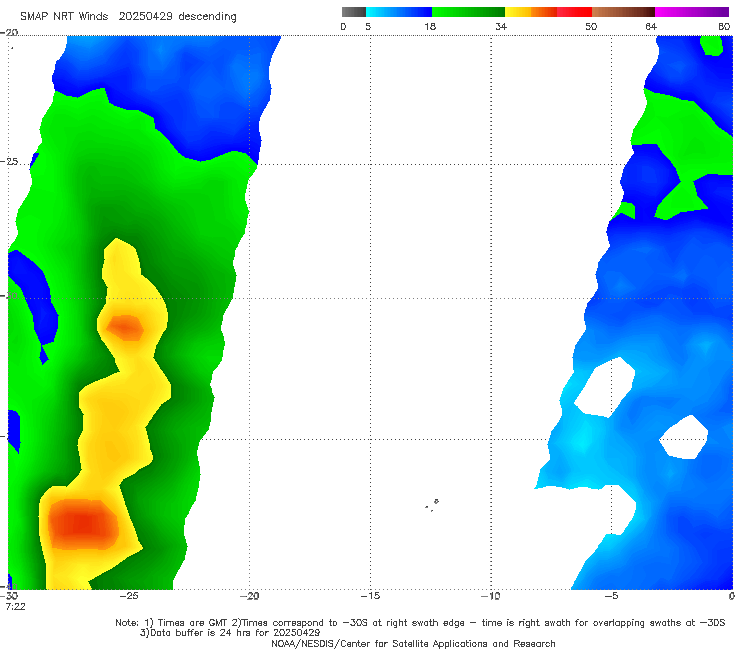Click the "-25" latitude label on the left axis
This screenshot has height=650, width=740.
point(9,162)
